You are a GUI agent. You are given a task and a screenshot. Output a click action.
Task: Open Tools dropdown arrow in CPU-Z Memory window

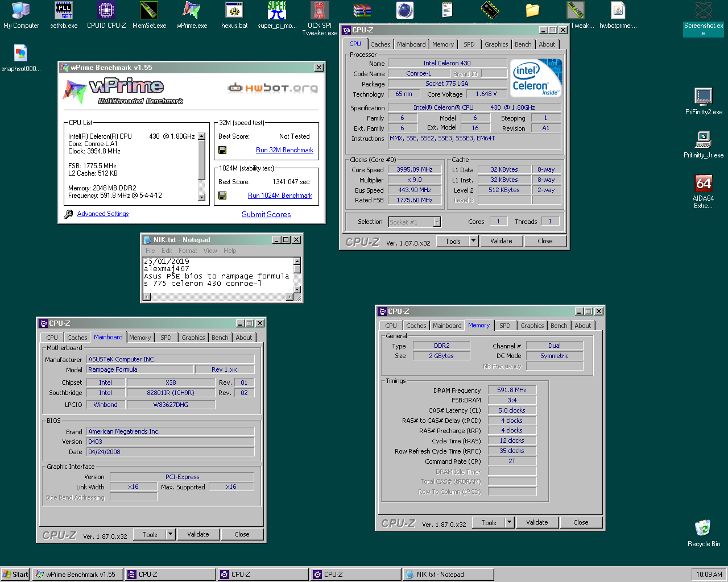point(509,522)
